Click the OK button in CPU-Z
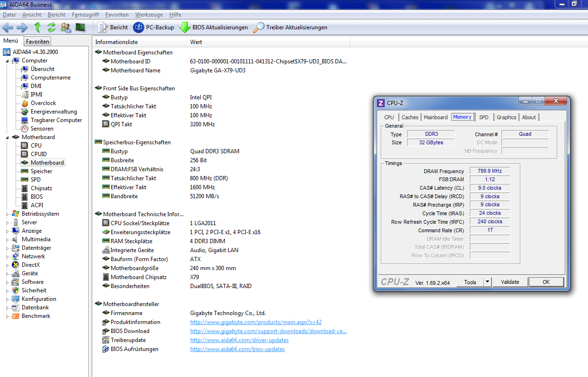The height and width of the screenshot is (377, 588). pos(546,282)
